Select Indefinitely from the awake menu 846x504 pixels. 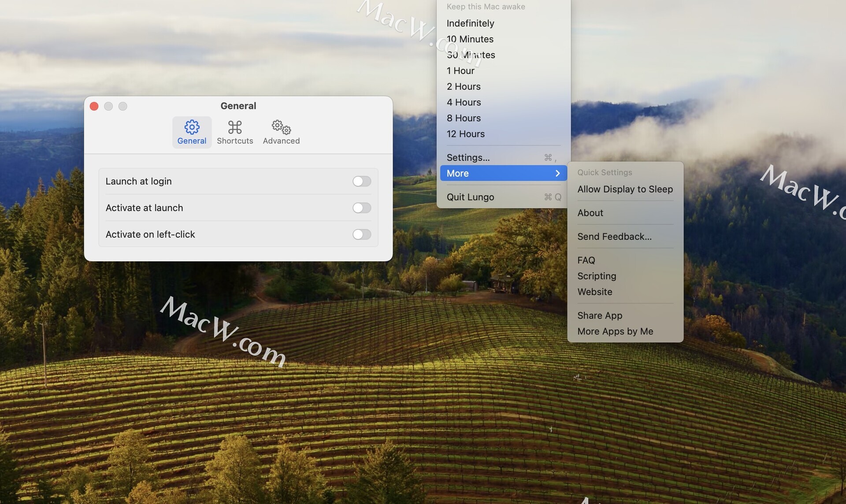tap(470, 23)
